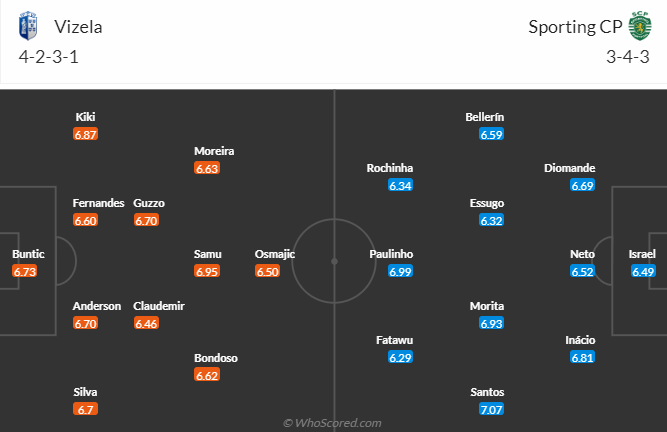Select Kiki's 6.87 rating badge
Screen dimensions: 667x432
[86, 134]
